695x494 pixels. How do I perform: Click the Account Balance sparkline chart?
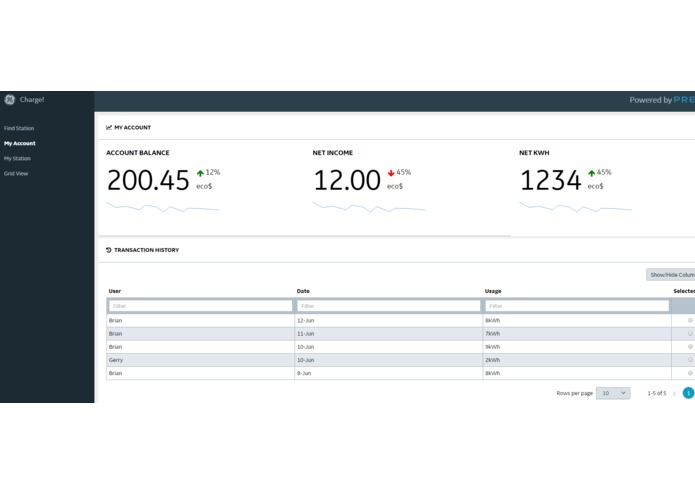(162, 207)
